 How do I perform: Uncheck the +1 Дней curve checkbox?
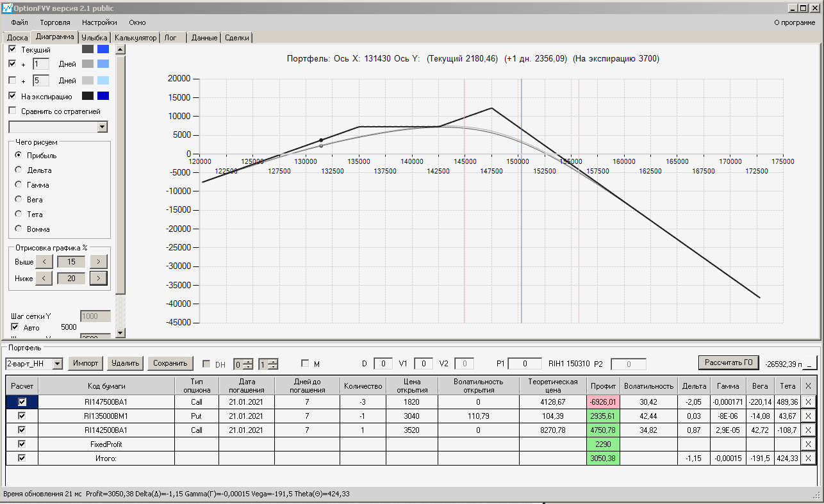[x=12, y=64]
